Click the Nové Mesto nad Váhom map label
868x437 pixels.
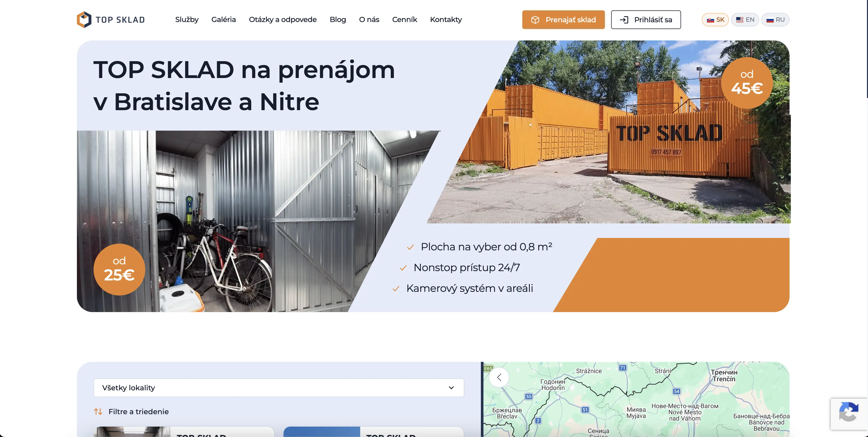685,412
